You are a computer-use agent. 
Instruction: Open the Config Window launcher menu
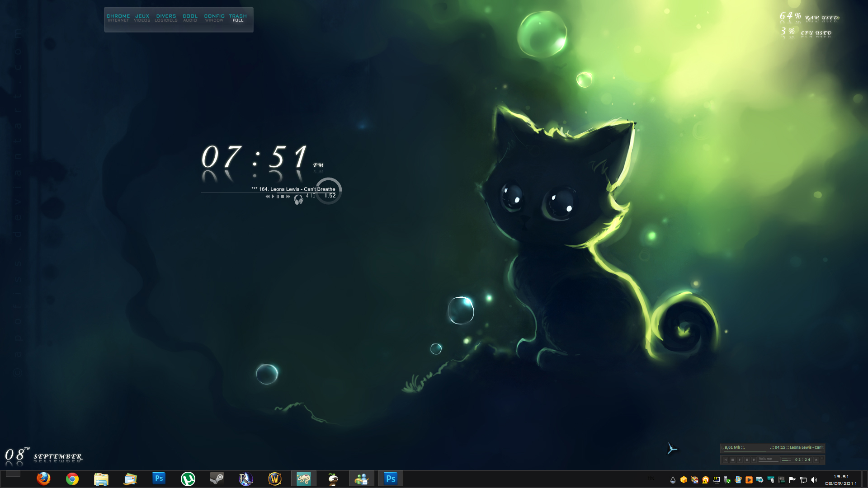coord(214,18)
